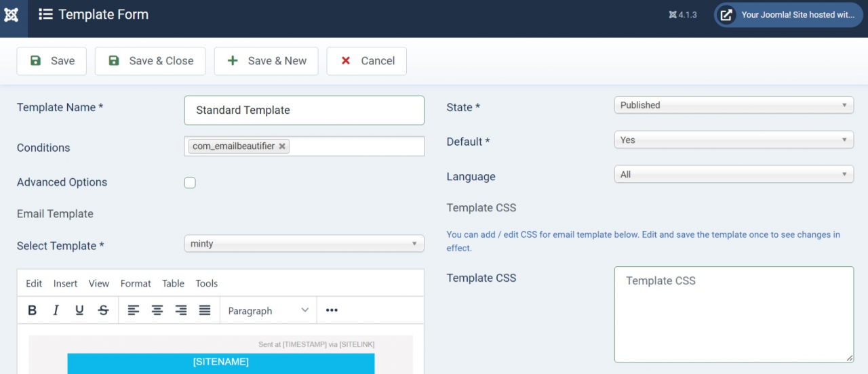Align text left in editor
The width and height of the screenshot is (868, 374).
[x=134, y=310]
